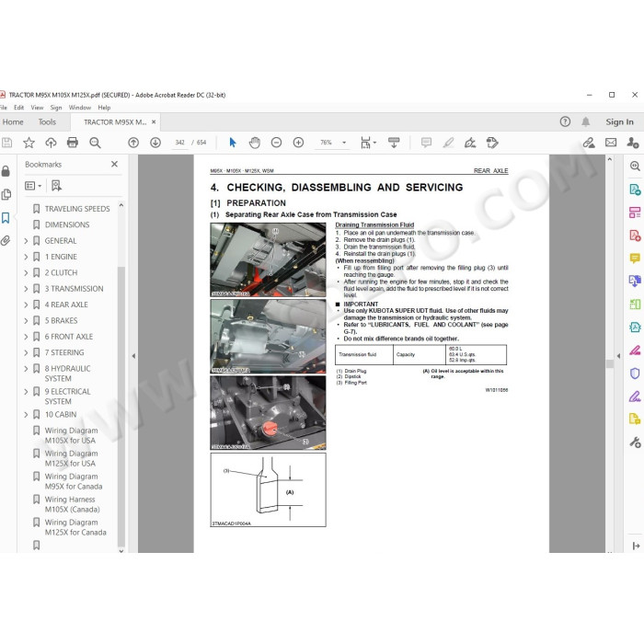Viewport: 644px width, 644px height.
Task: Go to previous page arrow
Action: pos(133,143)
